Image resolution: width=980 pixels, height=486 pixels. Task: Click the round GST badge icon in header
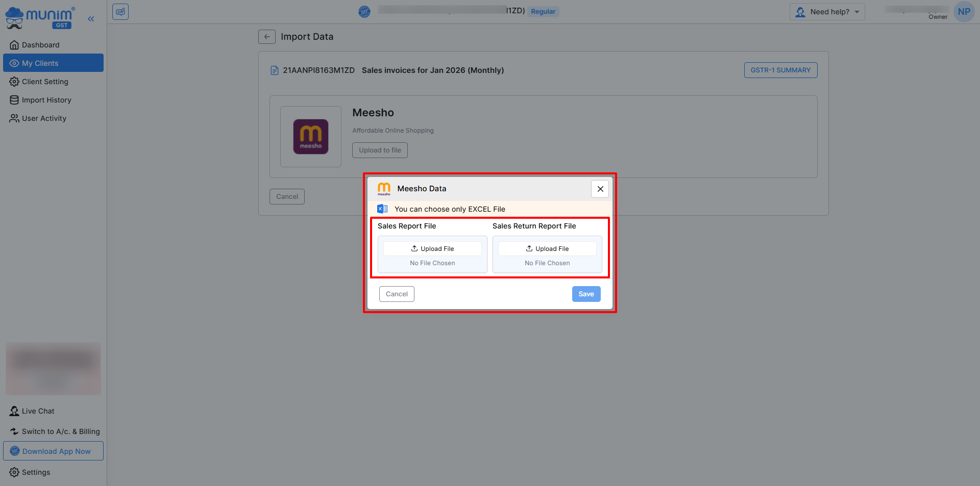(364, 12)
